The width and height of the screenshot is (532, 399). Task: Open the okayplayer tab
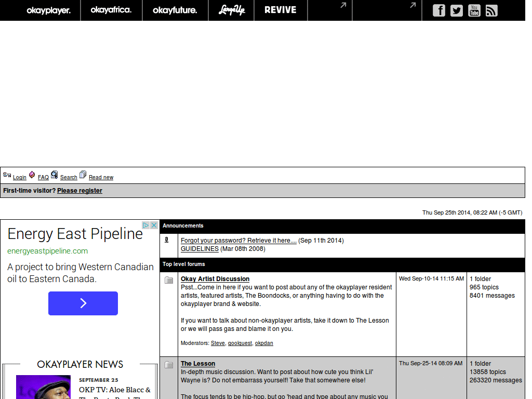click(x=48, y=10)
